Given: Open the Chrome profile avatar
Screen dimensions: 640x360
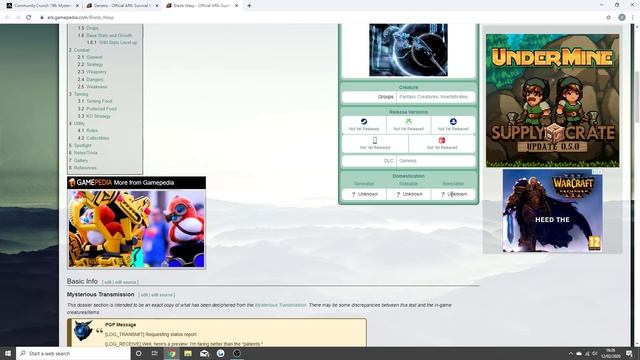Looking at the screenshot, I should coord(622,18).
